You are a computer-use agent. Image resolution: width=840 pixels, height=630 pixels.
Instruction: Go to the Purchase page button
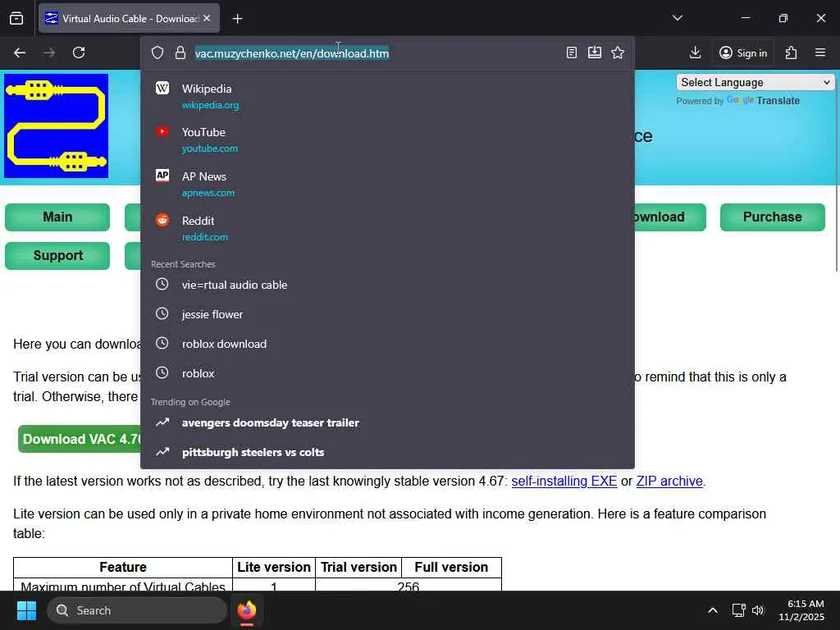tap(772, 217)
